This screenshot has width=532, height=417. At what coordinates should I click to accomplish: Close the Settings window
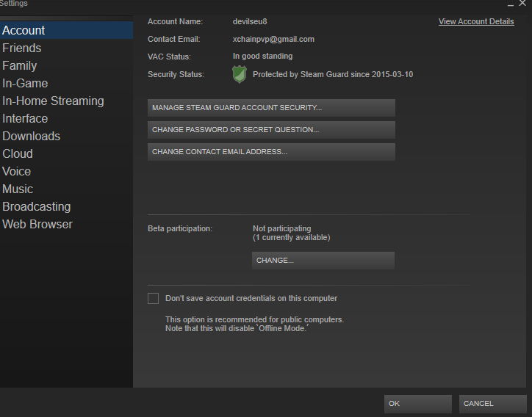click(522, 3)
